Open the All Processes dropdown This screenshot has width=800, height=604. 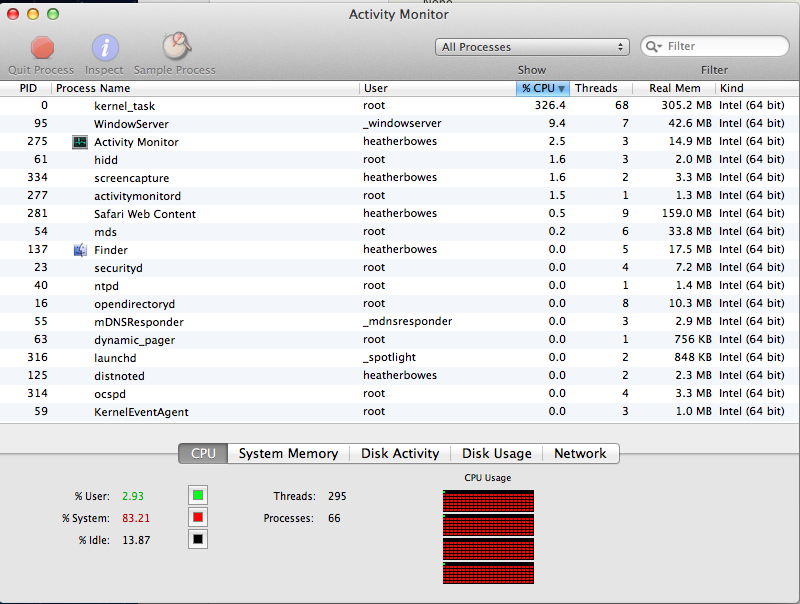[532, 47]
